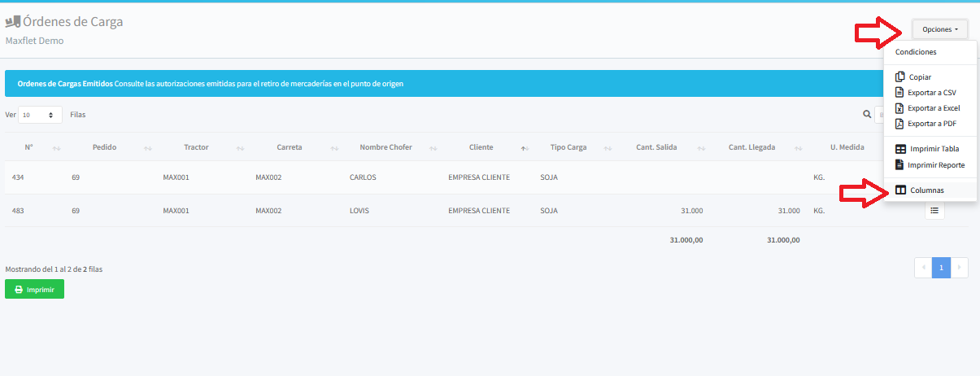
Task: Open the row actions list icon for order 483
Action: pyautogui.click(x=934, y=211)
